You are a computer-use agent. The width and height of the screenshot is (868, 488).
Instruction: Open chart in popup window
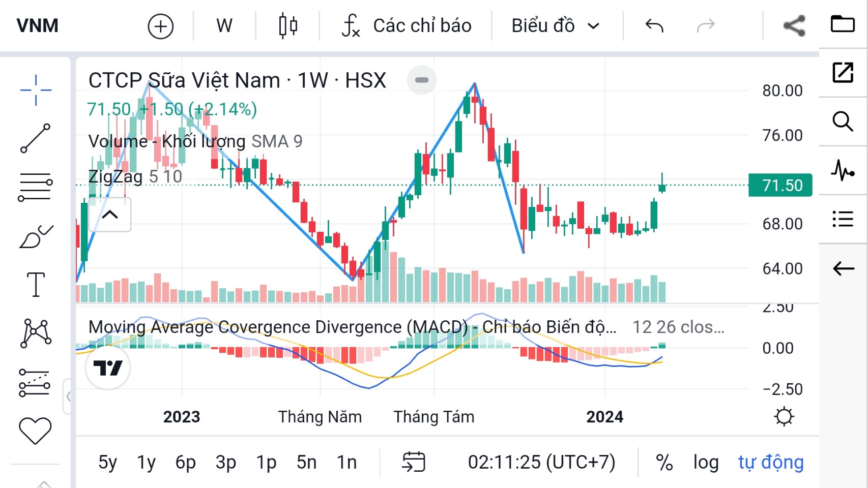(843, 72)
